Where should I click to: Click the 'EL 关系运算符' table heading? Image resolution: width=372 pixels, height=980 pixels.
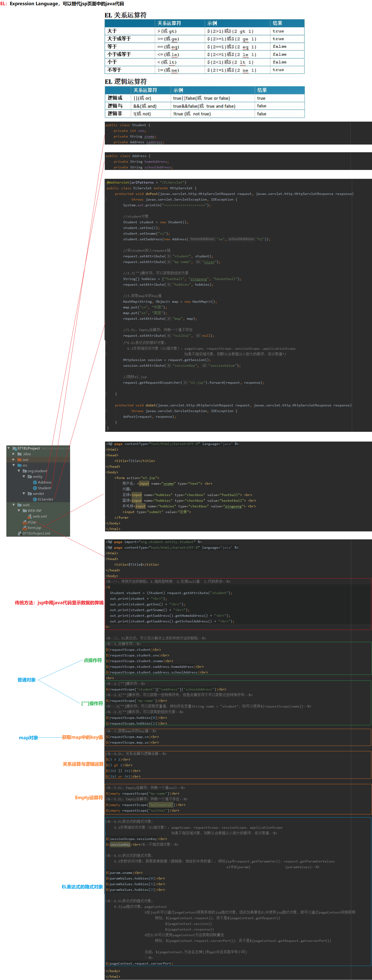tap(125, 15)
